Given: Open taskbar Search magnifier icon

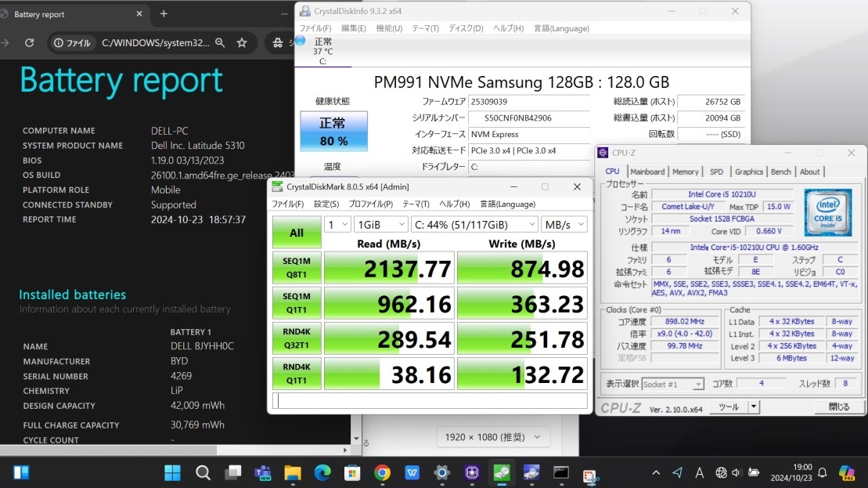Looking at the screenshot, I should (x=203, y=472).
